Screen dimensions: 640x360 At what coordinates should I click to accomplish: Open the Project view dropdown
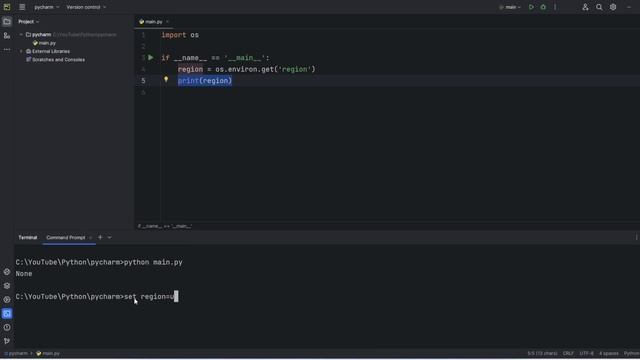pos(28,22)
